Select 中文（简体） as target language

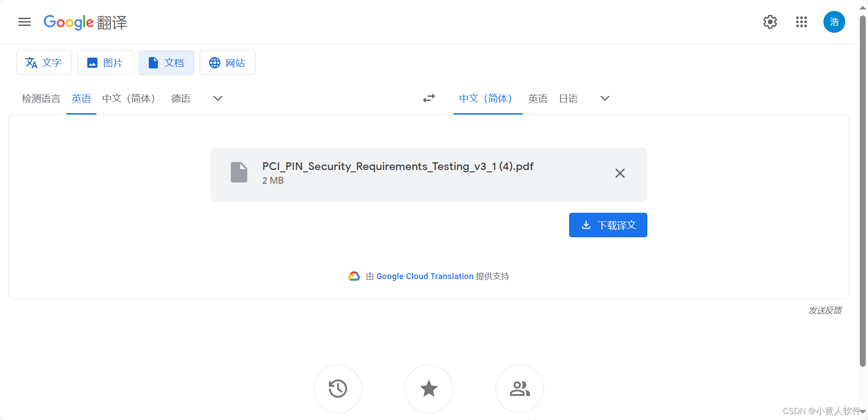(x=488, y=99)
